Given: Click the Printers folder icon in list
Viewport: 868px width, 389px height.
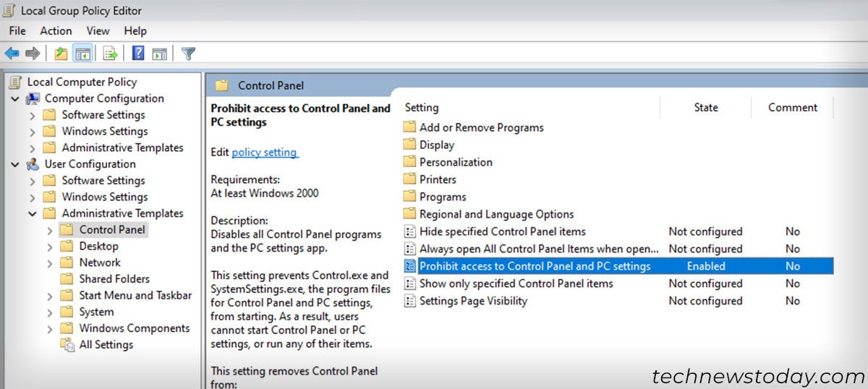Looking at the screenshot, I should tap(409, 179).
